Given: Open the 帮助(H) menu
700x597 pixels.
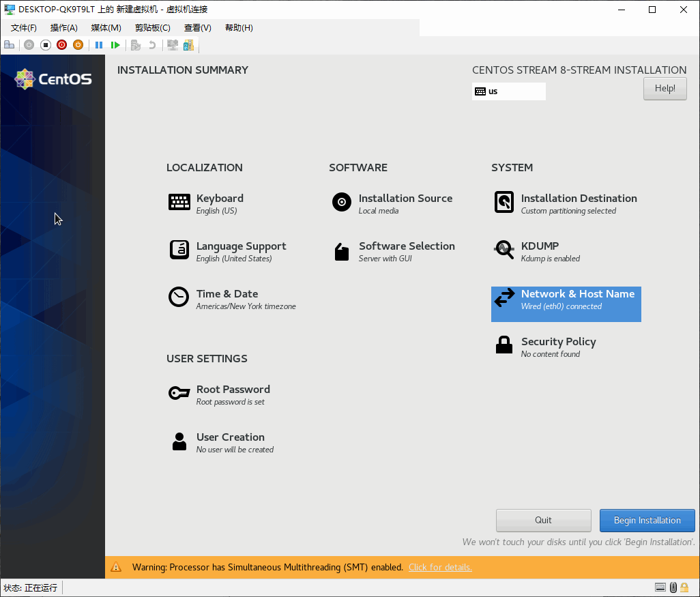Looking at the screenshot, I should point(239,28).
